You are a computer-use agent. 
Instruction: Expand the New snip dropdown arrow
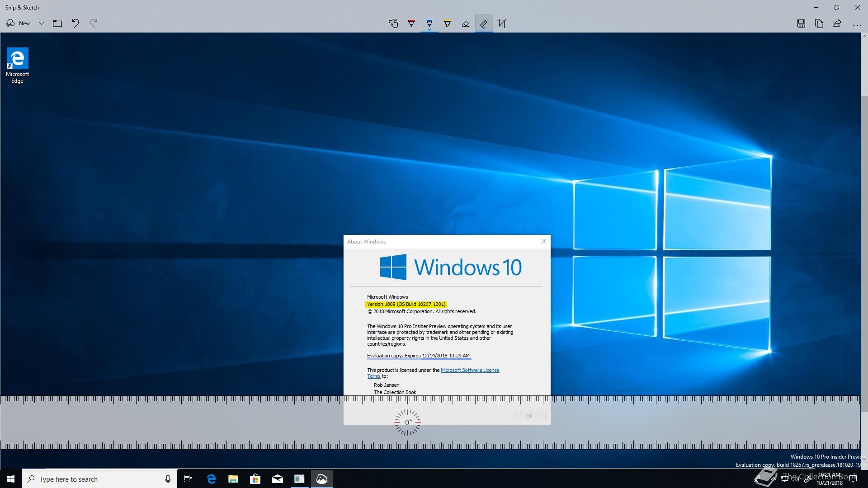tap(41, 23)
